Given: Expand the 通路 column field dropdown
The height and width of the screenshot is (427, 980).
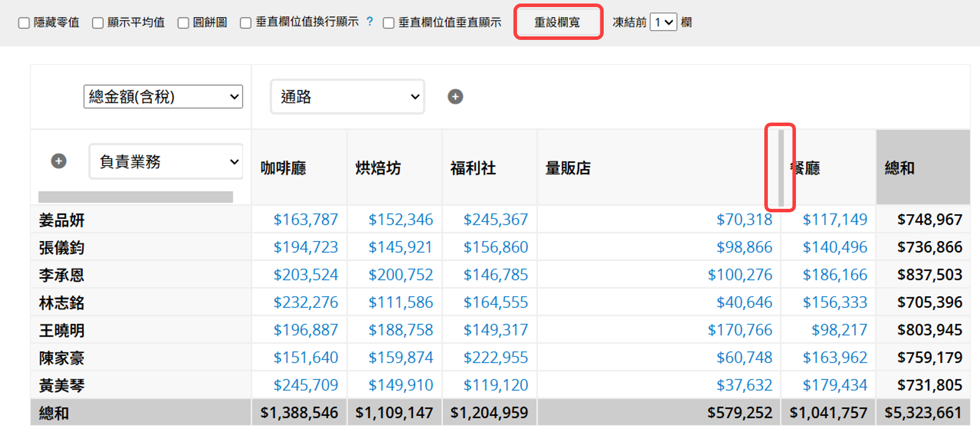Looking at the screenshot, I should point(348,97).
